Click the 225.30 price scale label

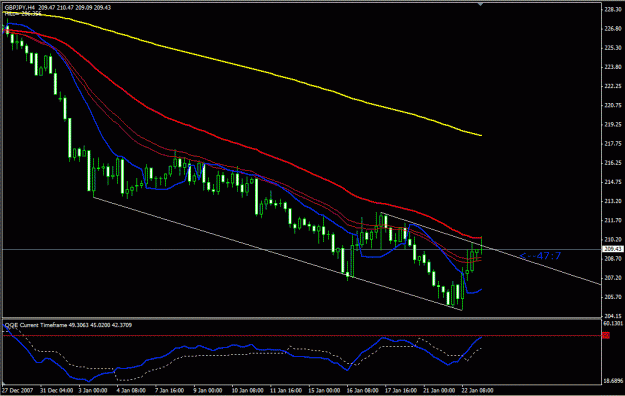(613, 47)
